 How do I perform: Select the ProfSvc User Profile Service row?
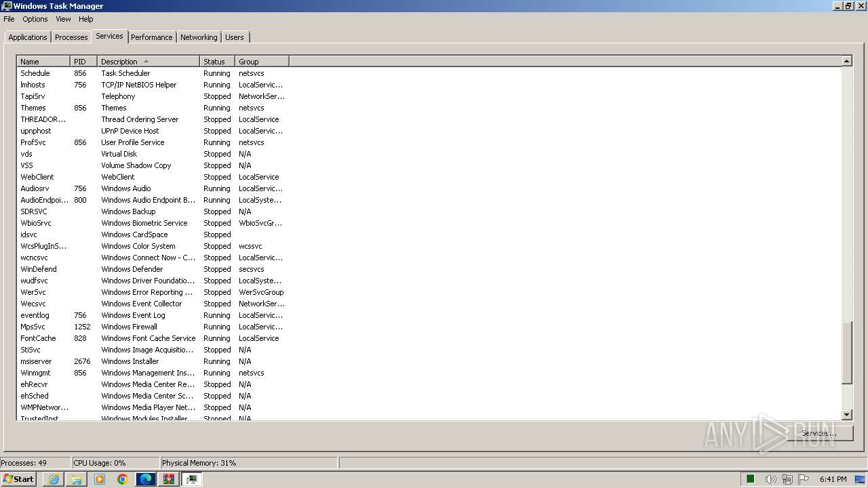point(153,142)
